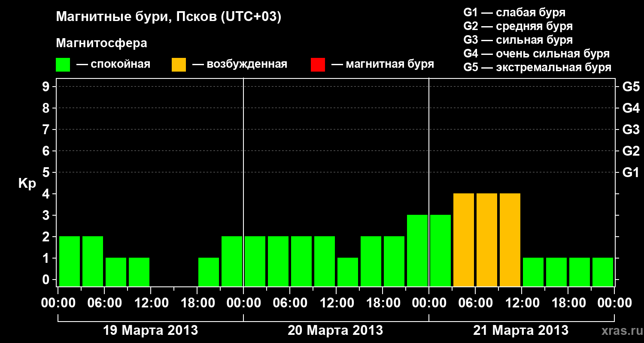This screenshot has width=644, height=343.
Task: Click the 'G4' label on right axis
Action: click(631, 108)
